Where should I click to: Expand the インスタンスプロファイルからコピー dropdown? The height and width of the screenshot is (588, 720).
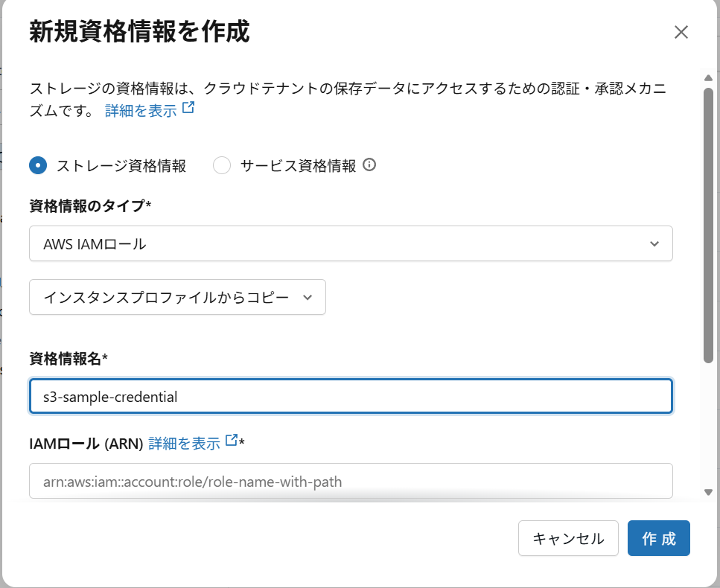pyautogui.click(x=177, y=297)
